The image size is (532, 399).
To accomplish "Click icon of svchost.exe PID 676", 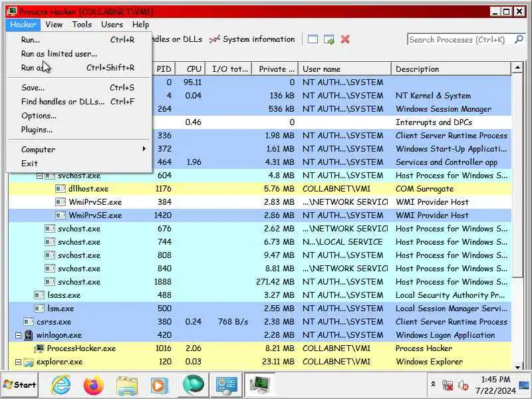I will click(x=50, y=229).
